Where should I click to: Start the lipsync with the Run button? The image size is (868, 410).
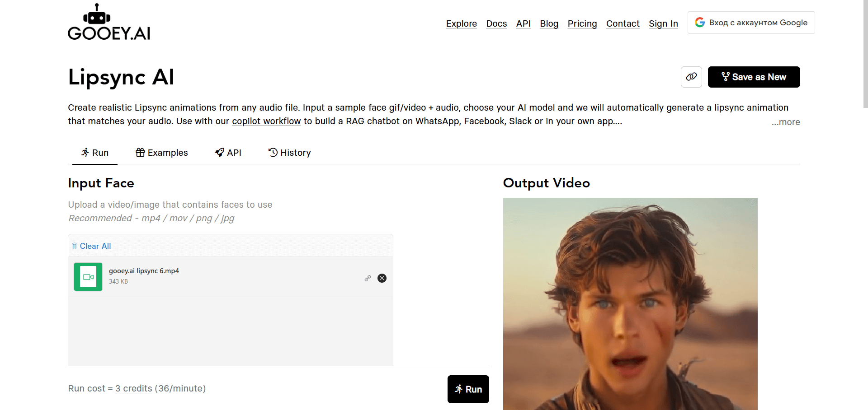(468, 389)
